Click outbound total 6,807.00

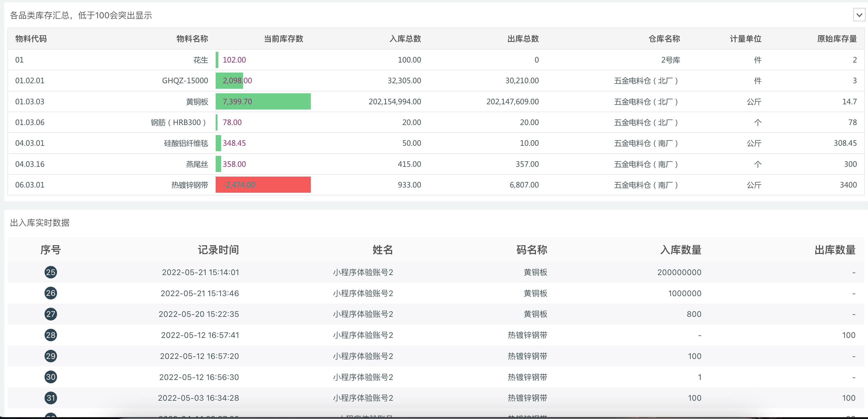[x=524, y=184]
